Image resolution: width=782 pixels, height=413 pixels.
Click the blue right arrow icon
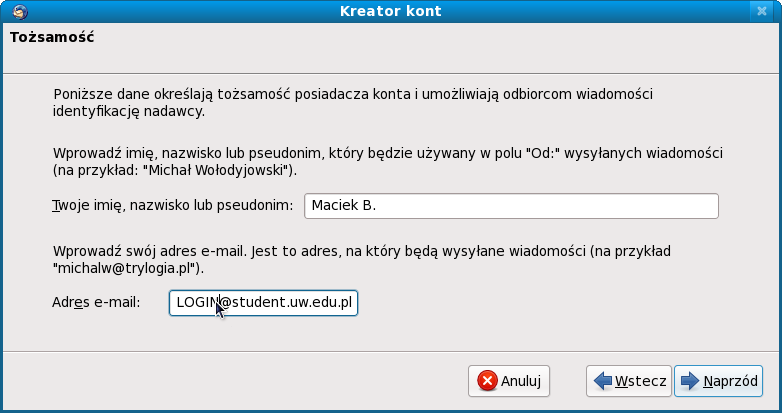pyautogui.click(x=689, y=380)
